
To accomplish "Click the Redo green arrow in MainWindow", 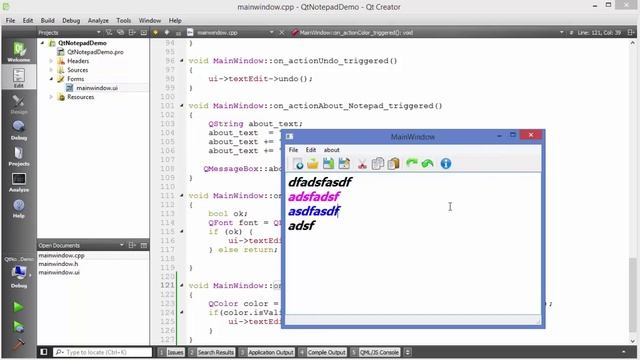I will click(411, 164).
